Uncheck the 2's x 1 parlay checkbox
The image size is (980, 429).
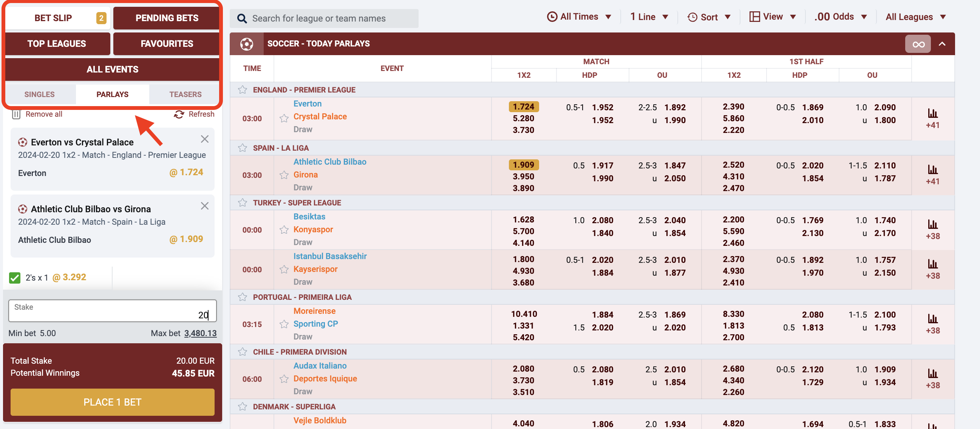coord(15,278)
